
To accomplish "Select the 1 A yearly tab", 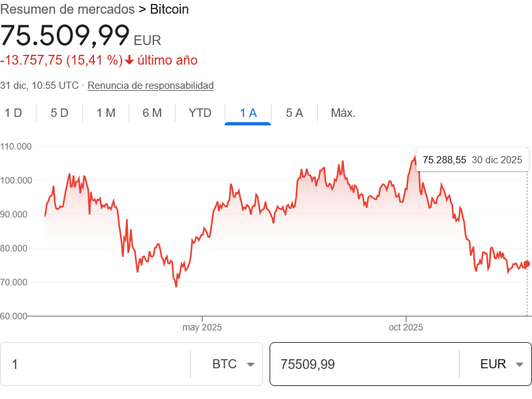I will click(248, 113).
